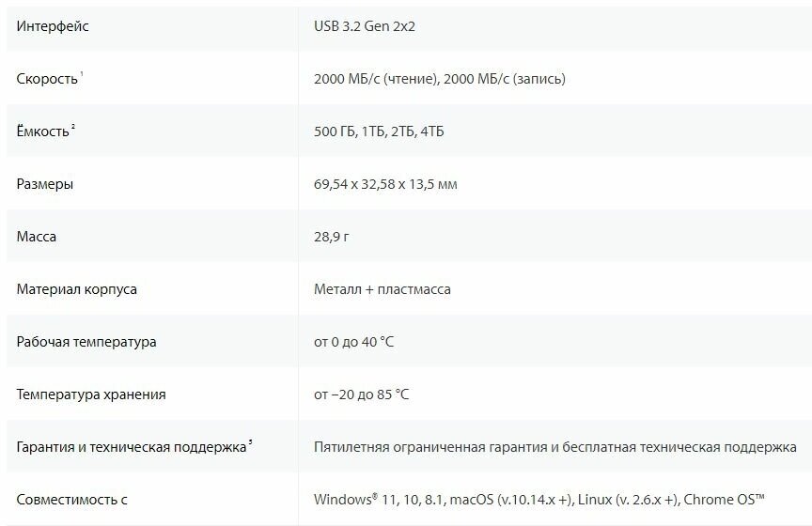The image size is (812, 526).
Task: Click footnote 2 next to Ёмкость
Action: (73, 127)
